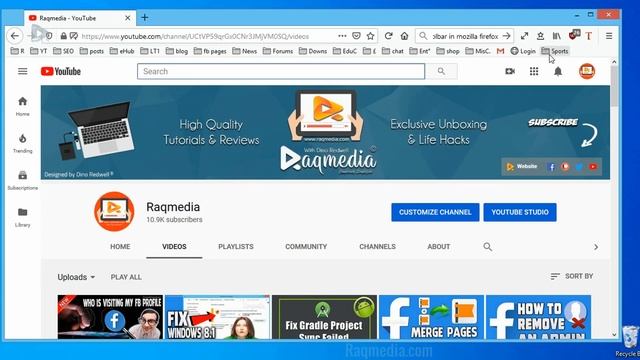Open the Uploads dropdown
The width and height of the screenshot is (640, 360).
tap(76, 277)
